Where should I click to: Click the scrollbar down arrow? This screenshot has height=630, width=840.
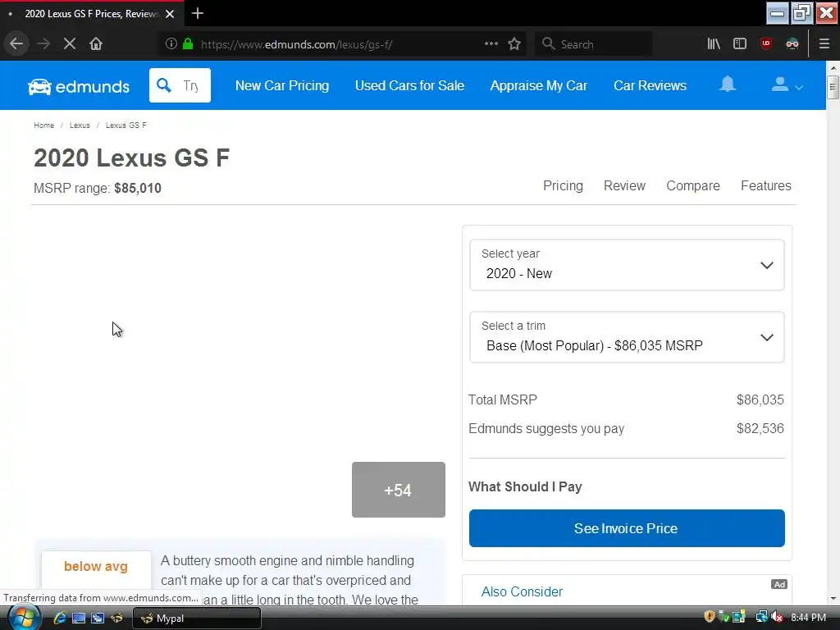tap(833, 599)
